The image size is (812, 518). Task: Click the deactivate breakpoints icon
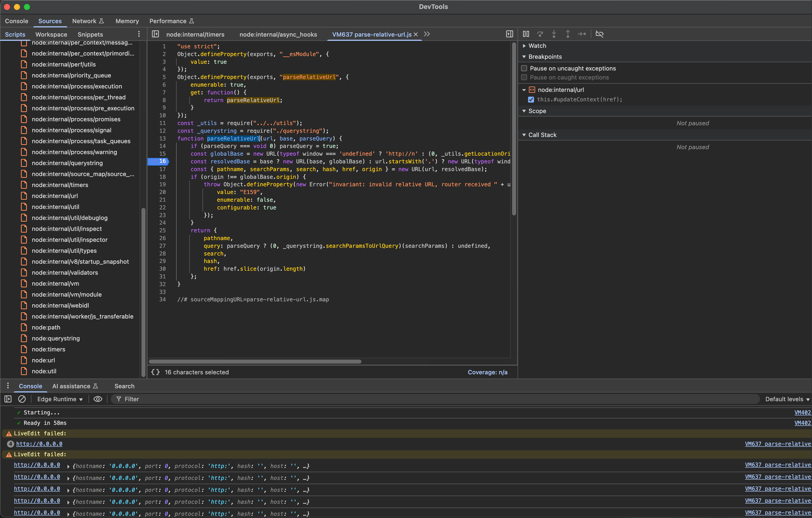[x=599, y=34]
